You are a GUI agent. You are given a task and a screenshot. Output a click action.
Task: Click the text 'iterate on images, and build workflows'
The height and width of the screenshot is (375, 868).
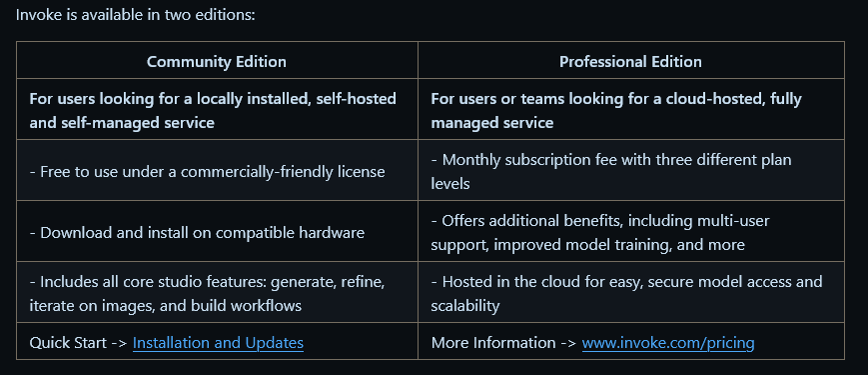tap(166, 305)
